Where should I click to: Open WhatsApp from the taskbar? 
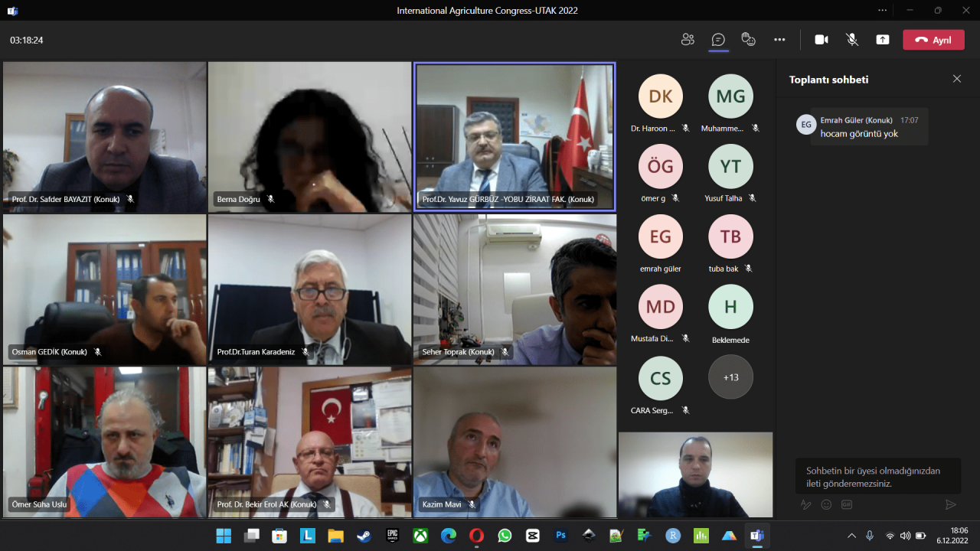point(505,536)
